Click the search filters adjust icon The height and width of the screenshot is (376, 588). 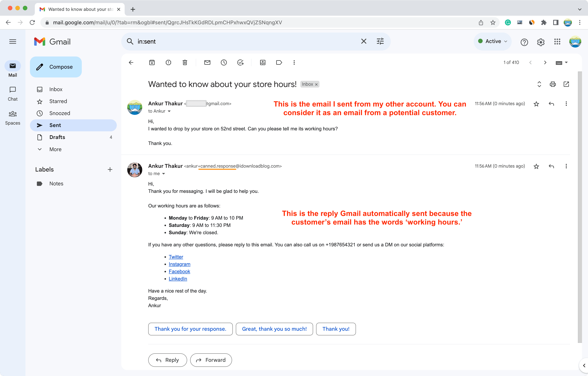380,41
